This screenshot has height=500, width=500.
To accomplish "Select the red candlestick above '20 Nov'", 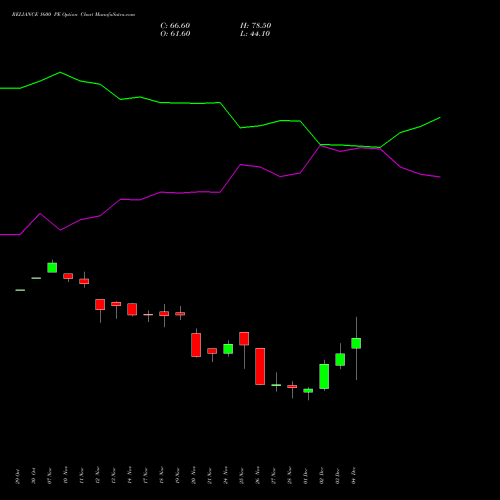I will 196,345.
